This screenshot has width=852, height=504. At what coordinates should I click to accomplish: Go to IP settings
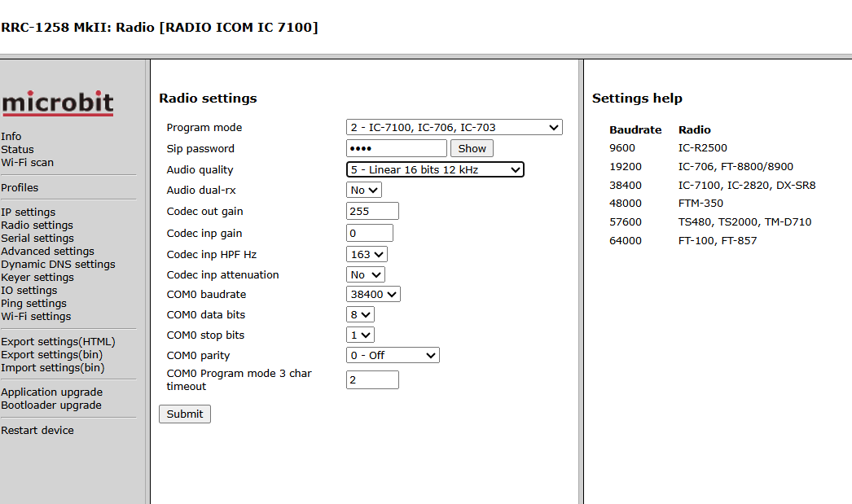coord(29,212)
